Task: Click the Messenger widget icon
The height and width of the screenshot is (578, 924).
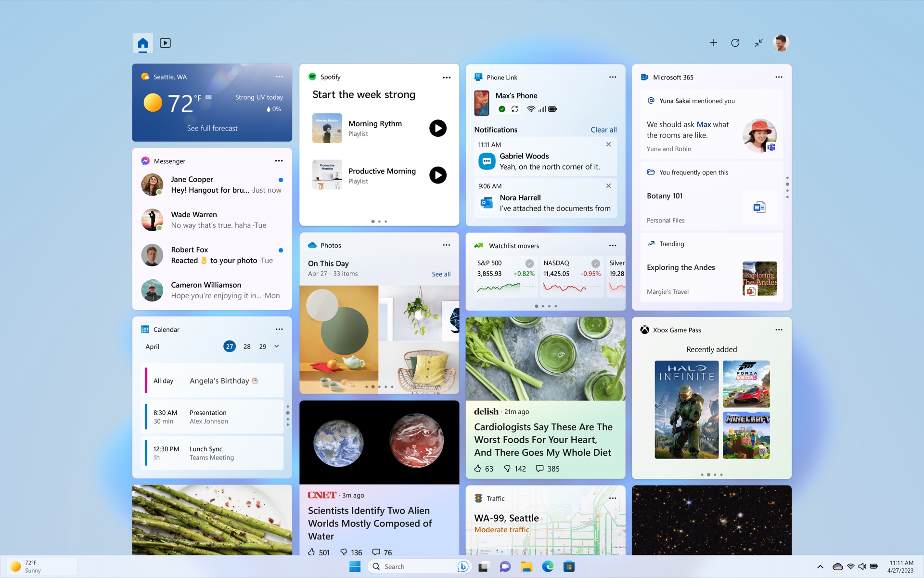Action: (x=145, y=160)
